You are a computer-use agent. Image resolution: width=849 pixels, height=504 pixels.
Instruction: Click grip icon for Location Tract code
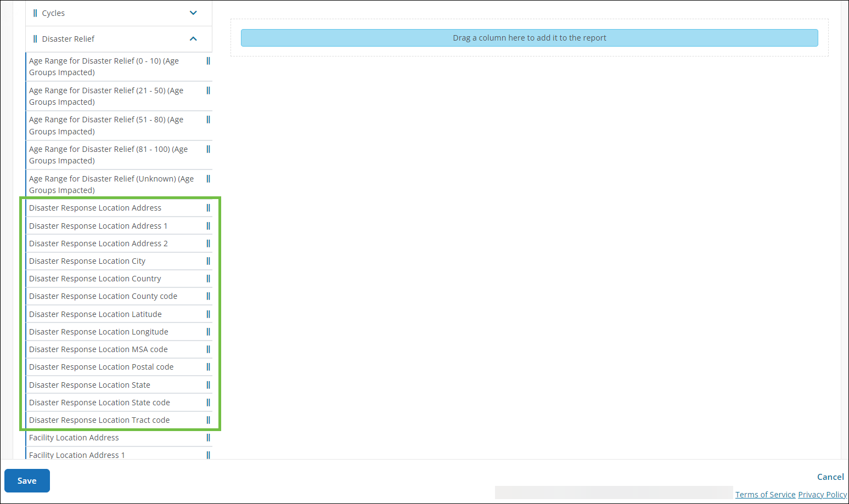pyautogui.click(x=208, y=420)
